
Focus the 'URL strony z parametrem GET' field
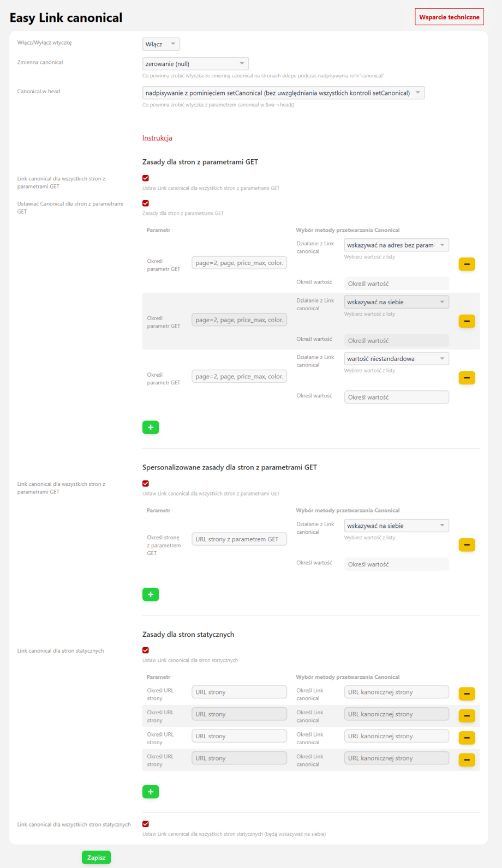coord(239,539)
